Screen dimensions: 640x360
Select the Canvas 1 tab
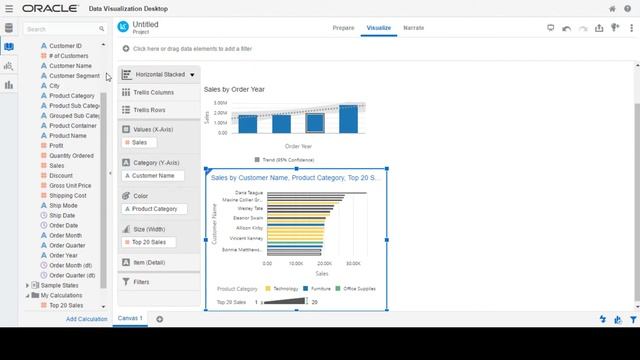click(x=130, y=318)
